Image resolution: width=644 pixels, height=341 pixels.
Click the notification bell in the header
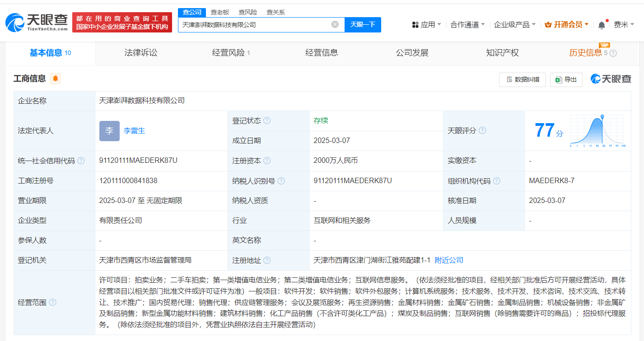601,25
